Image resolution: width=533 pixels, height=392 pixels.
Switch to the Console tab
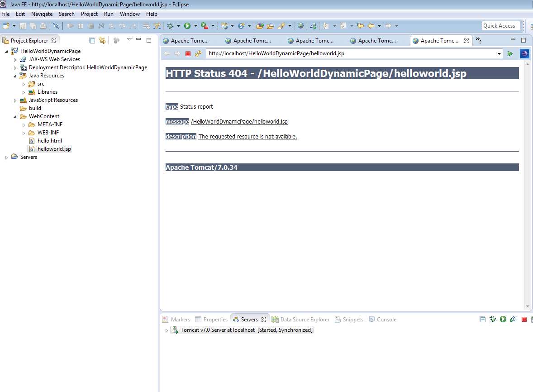[386, 320]
